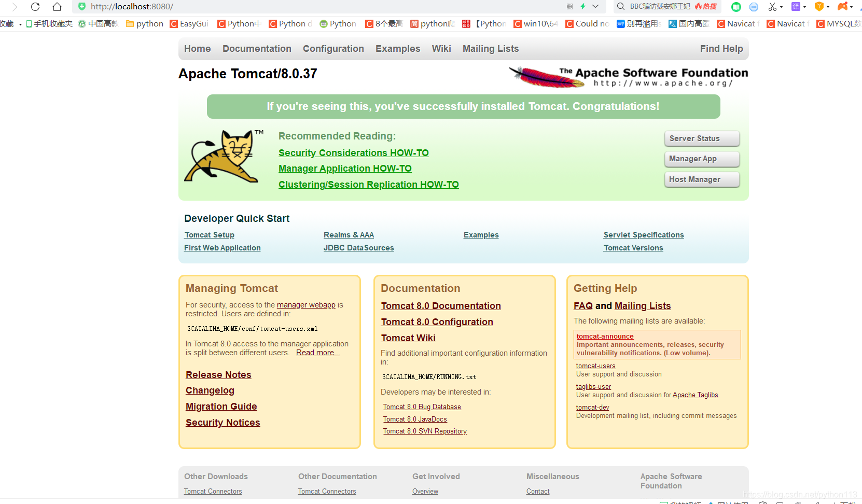Open the Security Notices link
This screenshot has width=862, height=504.
pos(223,423)
